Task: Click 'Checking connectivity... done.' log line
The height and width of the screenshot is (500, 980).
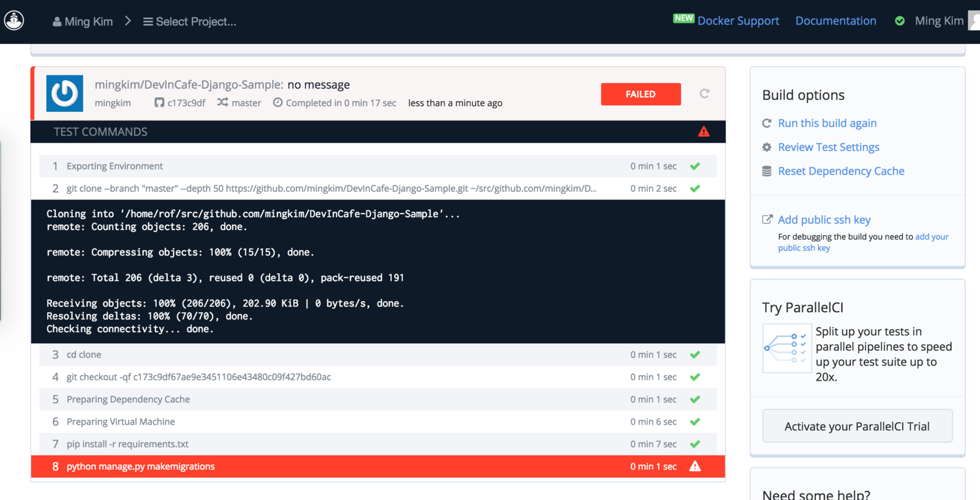Action: [130, 329]
